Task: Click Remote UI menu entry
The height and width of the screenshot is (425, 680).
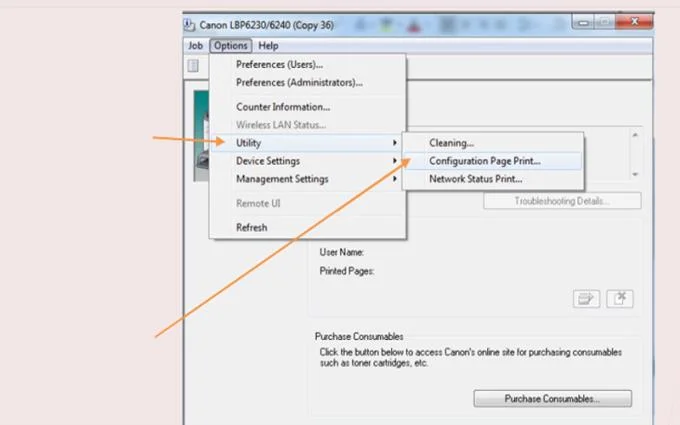Action: click(308, 203)
